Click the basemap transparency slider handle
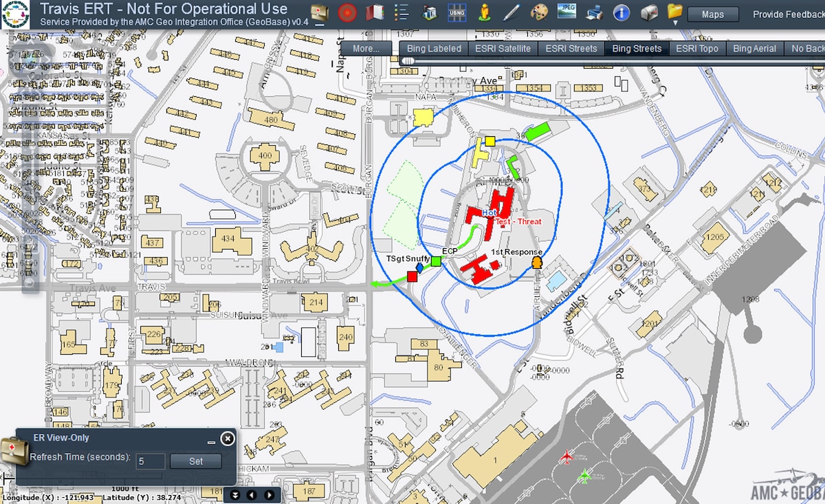825x504 pixels. click(408, 61)
